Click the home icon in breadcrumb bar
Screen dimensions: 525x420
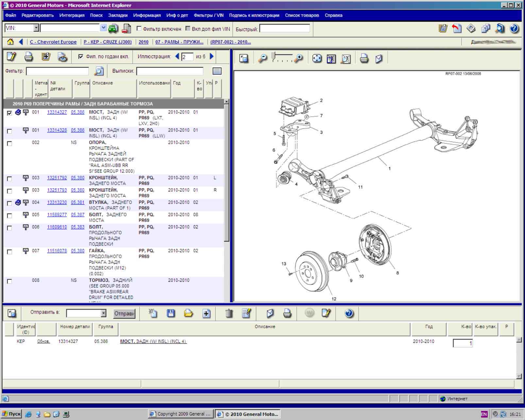tap(10, 42)
